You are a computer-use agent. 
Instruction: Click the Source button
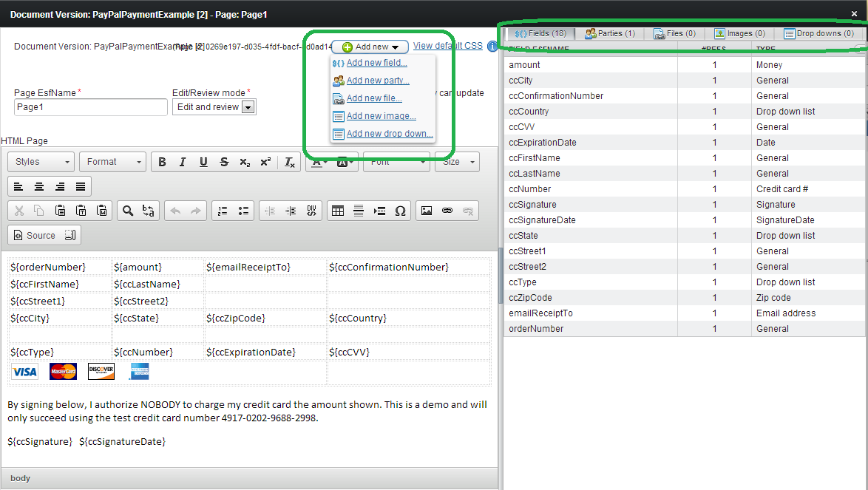coord(44,235)
